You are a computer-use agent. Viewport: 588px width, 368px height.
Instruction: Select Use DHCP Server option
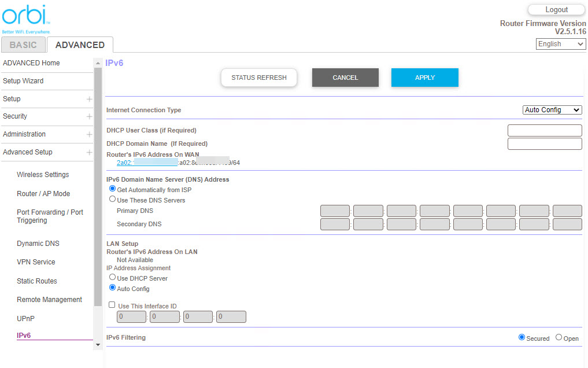113,277
